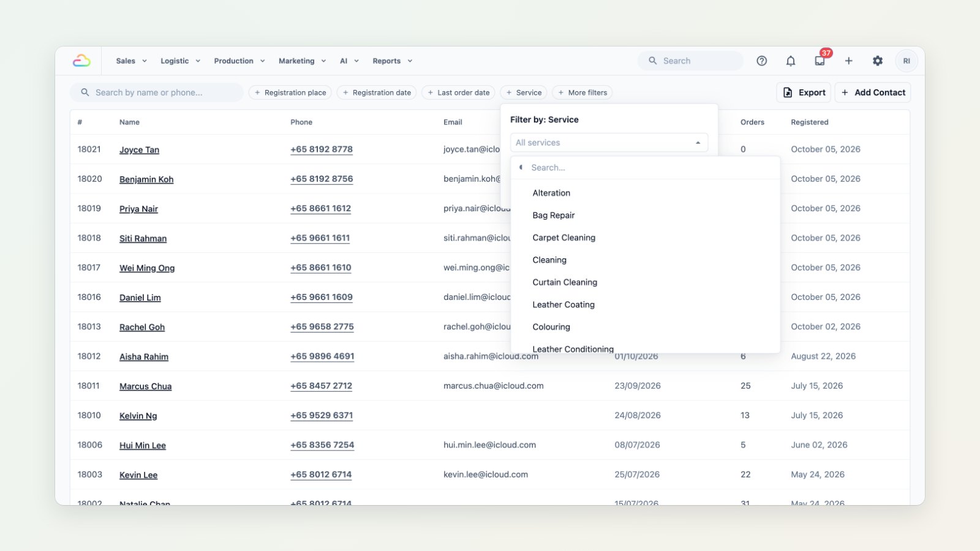Expand the Sales menu
Image resolution: width=980 pixels, height=551 pixels.
point(131,61)
